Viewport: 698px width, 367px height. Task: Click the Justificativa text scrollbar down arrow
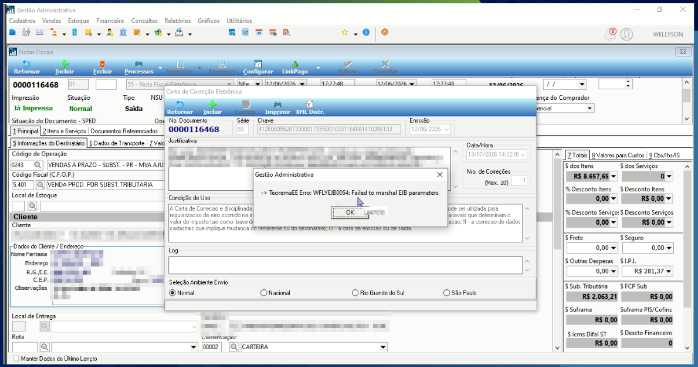455,187
